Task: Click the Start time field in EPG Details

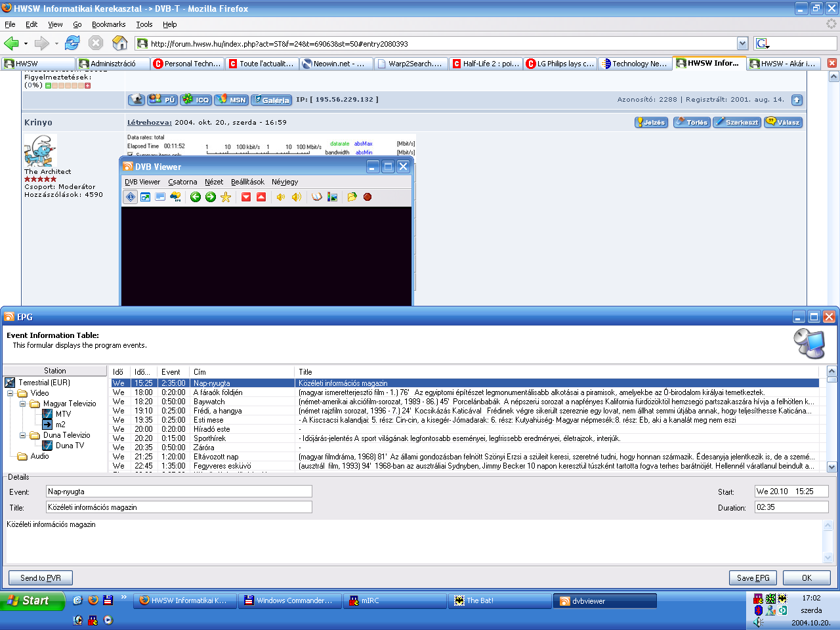Action: tap(791, 492)
